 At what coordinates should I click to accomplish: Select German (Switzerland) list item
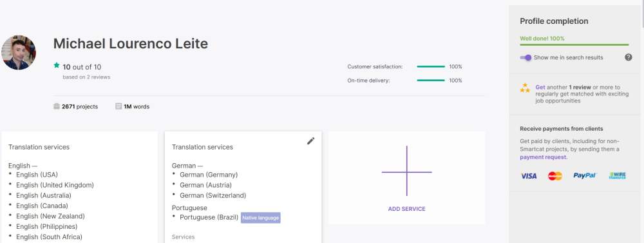(213, 195)
